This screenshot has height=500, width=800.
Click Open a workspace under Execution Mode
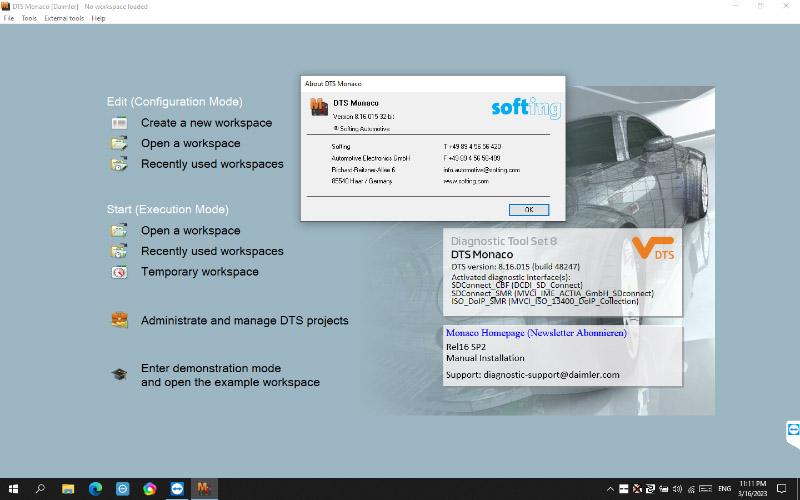pyautogui.click(x=191, y=231)
